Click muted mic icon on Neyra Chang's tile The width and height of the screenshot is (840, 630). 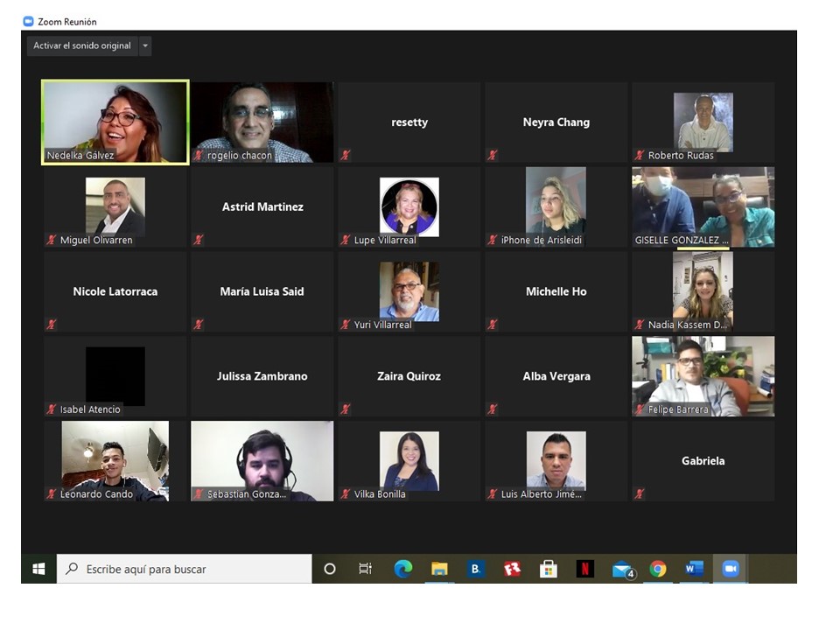coord(493,156)
